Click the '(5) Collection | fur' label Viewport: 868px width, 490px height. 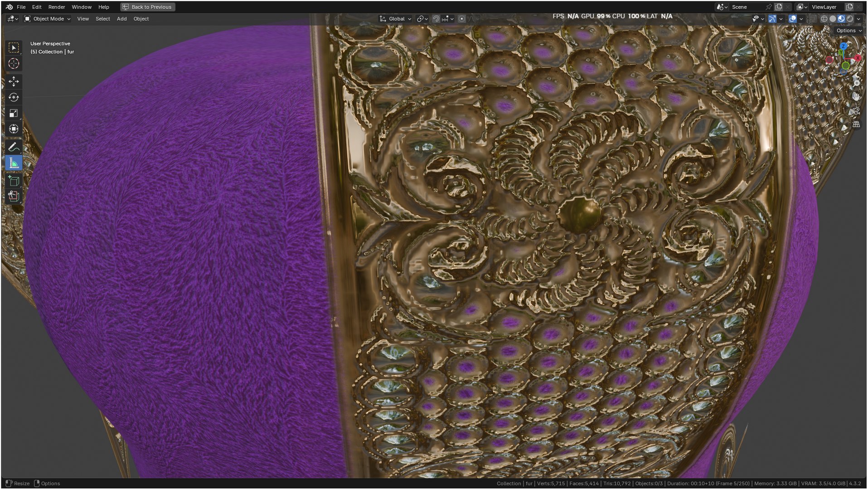point(52,52)
